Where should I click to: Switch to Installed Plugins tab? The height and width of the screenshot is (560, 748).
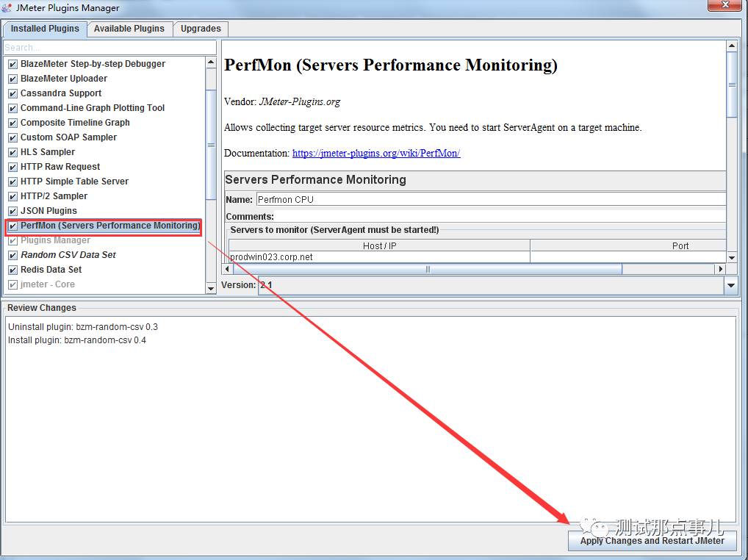pyautogui.click(x=45, y=29)
